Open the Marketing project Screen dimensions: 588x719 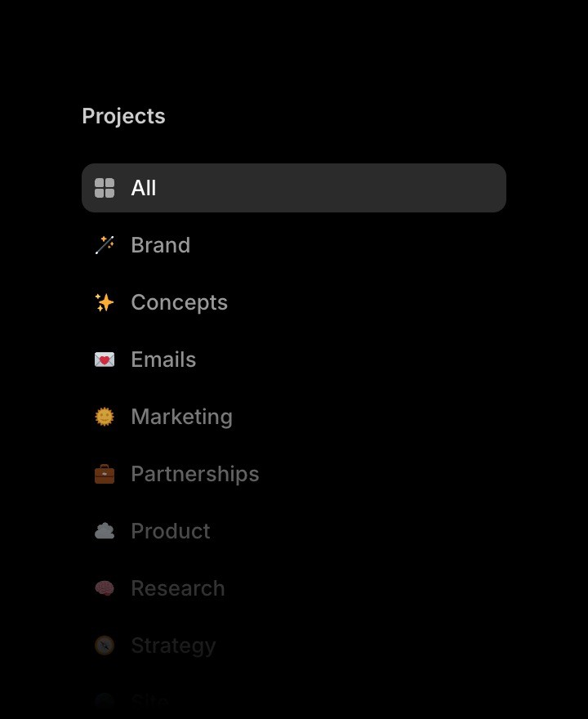pyautogui.click(x=181, y=416)
